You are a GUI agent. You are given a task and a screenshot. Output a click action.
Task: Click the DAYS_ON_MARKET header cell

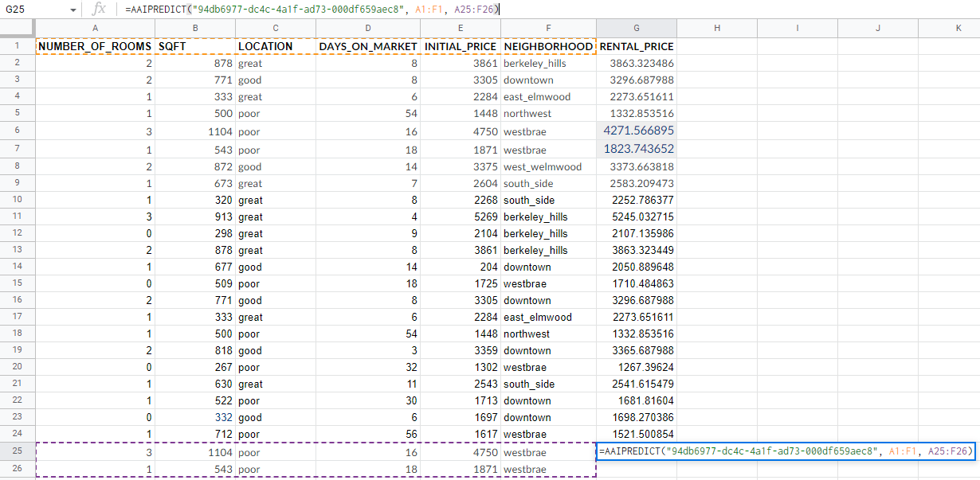[368, 46]
